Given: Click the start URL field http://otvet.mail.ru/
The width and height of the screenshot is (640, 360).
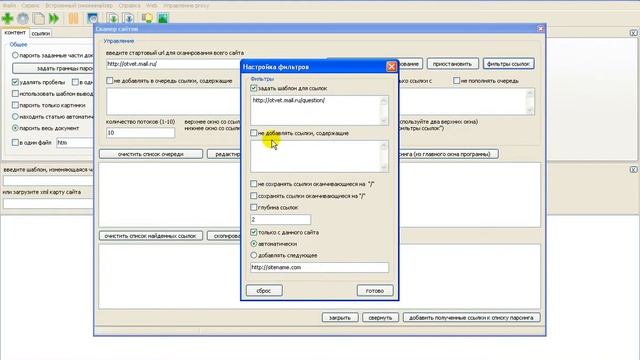Looking at the screenshot, I should 173,64.
